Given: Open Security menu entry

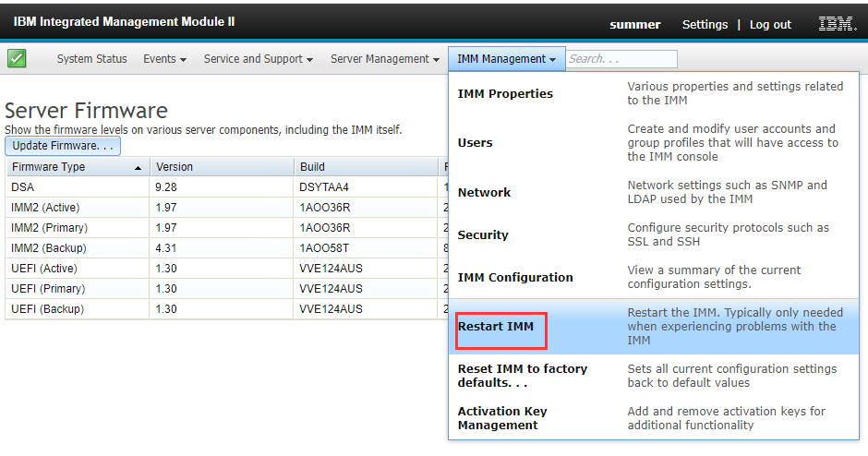Looking at the screenshot, I should point(654,234).
